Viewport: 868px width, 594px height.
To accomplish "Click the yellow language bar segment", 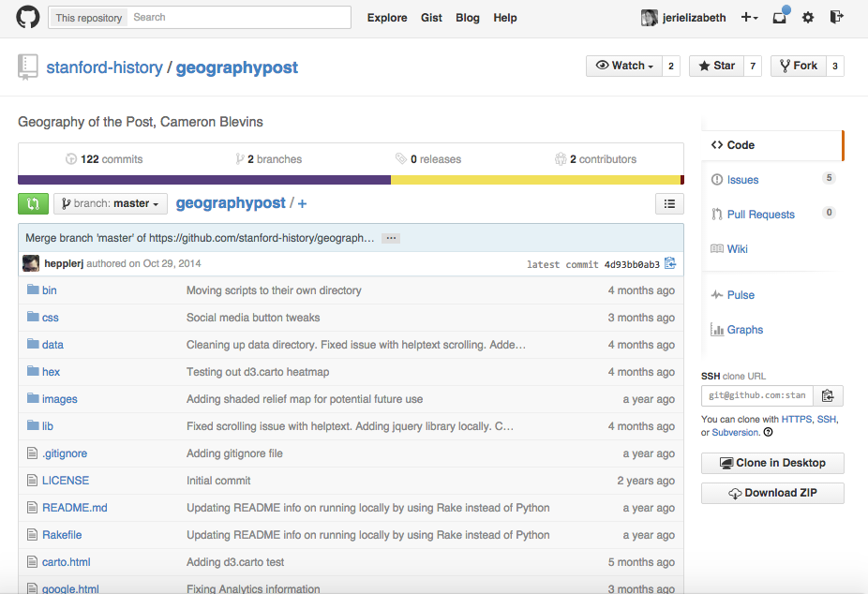I will click(x=535, y=180).
